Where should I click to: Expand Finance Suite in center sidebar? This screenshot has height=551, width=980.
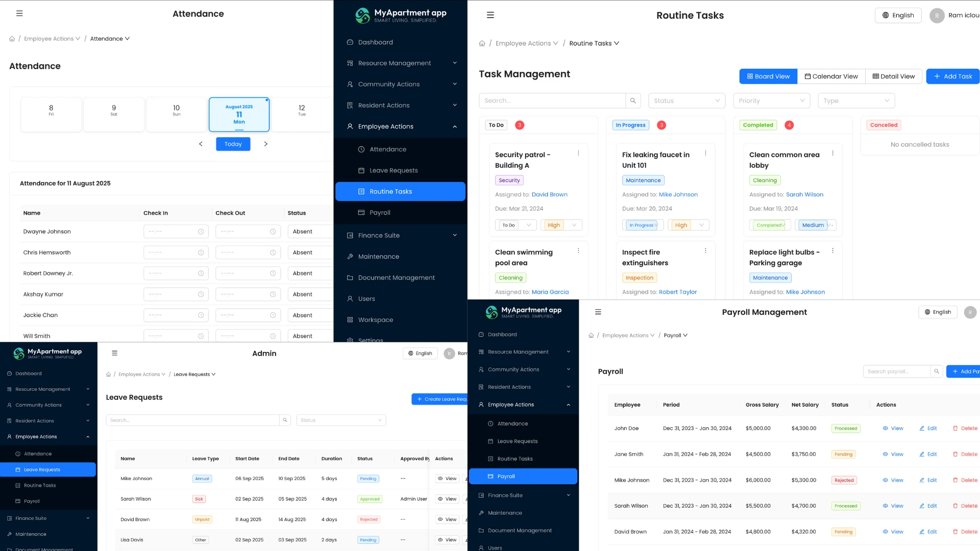point(401,236)
